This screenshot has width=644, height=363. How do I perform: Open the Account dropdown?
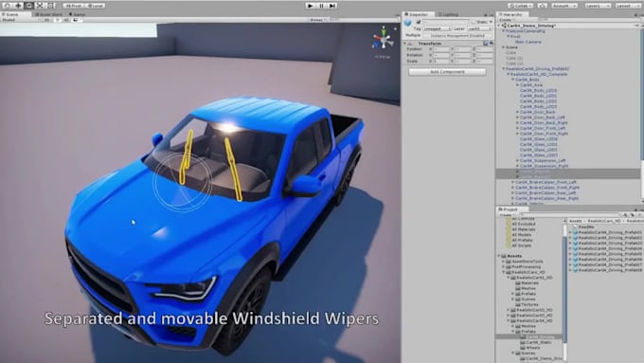pyautogui.click(x=563, y=6)
